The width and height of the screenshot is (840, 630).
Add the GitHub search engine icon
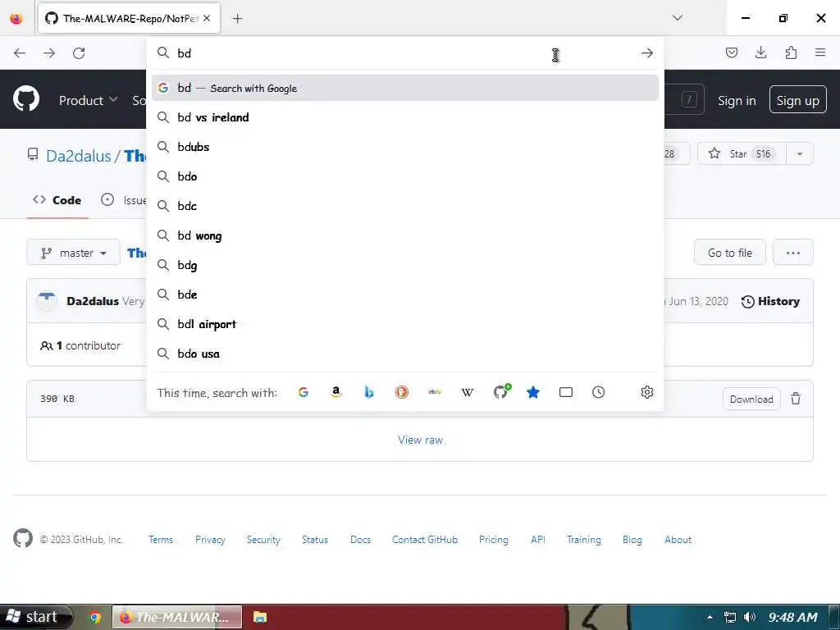501,391
